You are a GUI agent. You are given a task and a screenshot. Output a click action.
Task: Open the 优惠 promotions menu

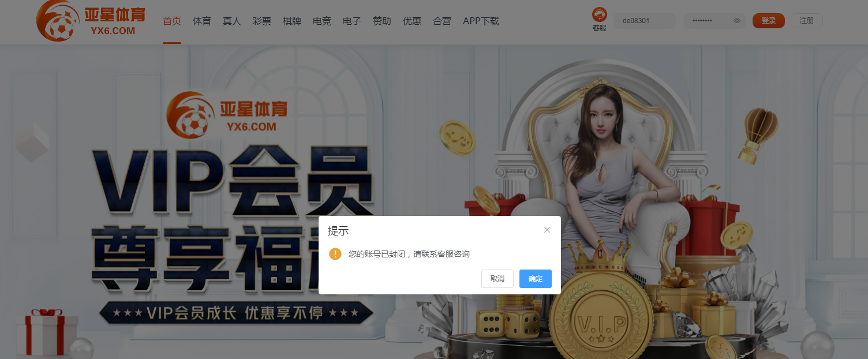click(412, 21)
